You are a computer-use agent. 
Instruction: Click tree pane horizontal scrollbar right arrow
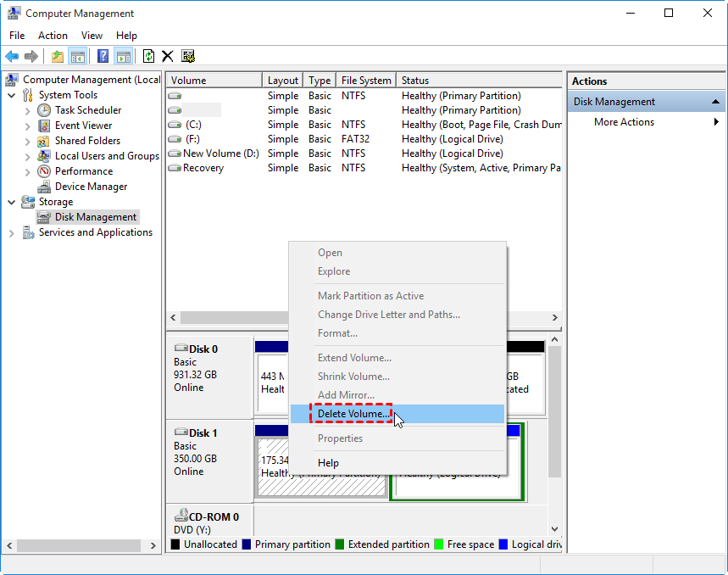tap(153, 545)
